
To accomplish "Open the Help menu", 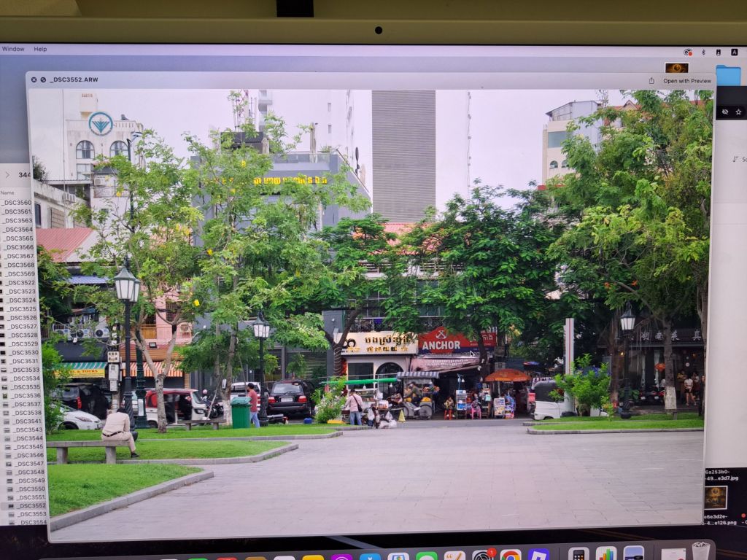I will click(x=40, y=49).
